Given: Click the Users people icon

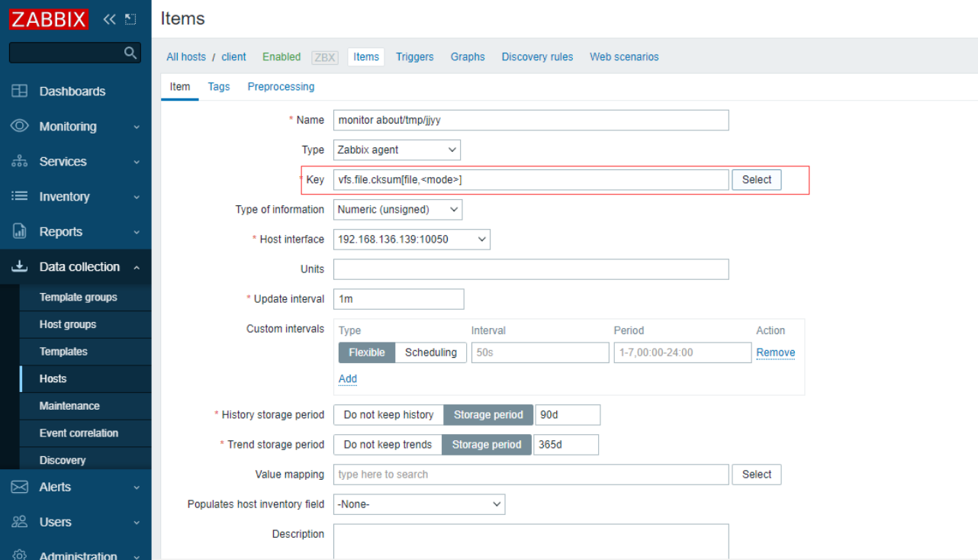Looking at the screenshot, I should 20,522.
